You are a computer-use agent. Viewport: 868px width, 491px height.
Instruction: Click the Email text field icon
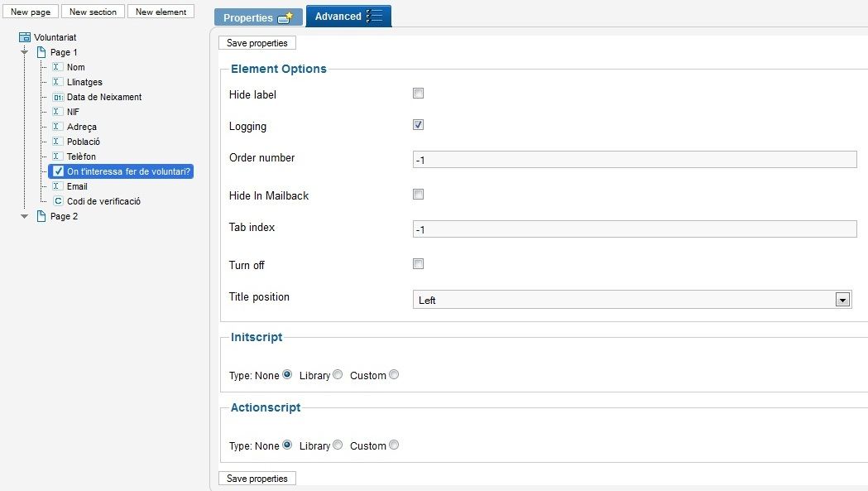tap(57, 186)
